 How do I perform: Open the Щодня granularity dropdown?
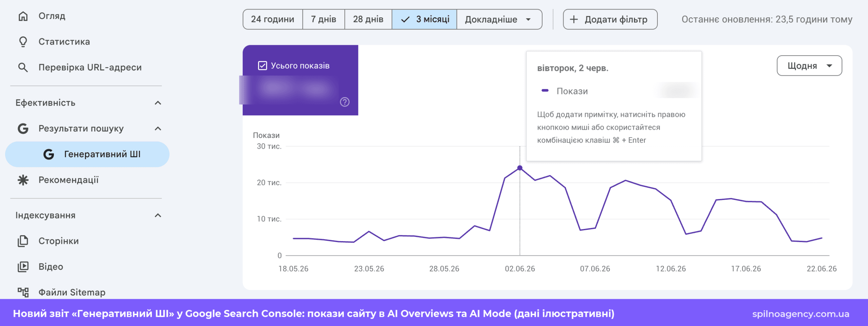809,66
